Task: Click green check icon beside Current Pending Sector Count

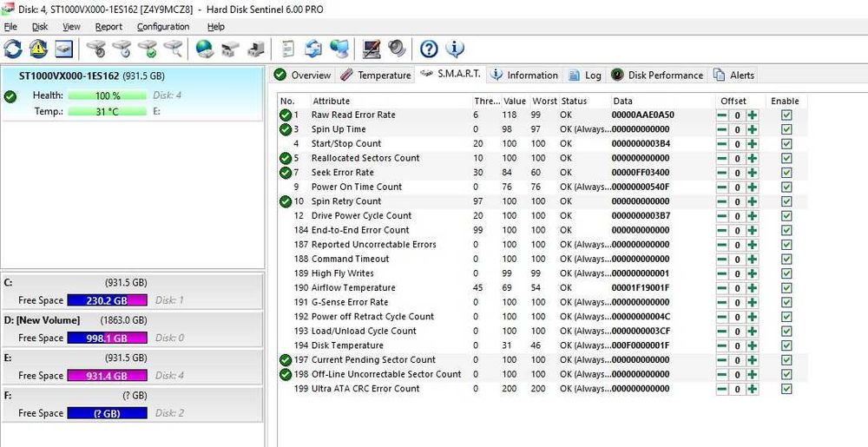Action: click(x=286, y=360)
